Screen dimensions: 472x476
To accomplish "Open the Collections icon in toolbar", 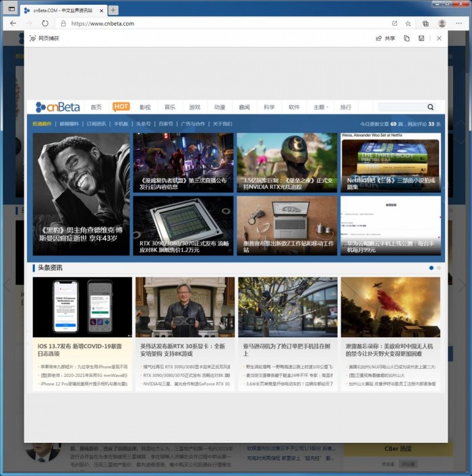I will pyautogui.click(x=425, y=24).
